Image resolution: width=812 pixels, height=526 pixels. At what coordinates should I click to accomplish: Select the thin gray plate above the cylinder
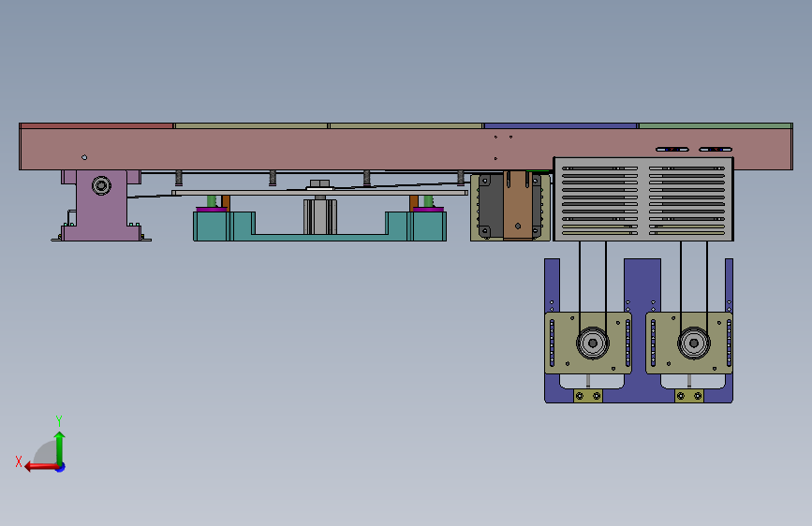(x=319, y=193)
